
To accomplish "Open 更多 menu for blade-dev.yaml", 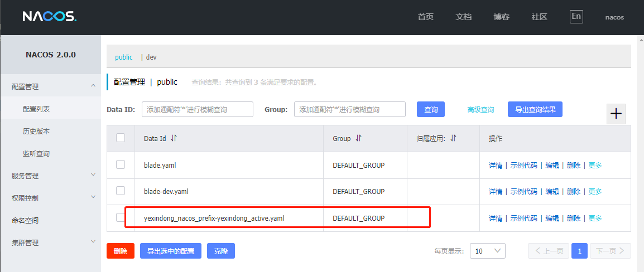I will (595, 192).
